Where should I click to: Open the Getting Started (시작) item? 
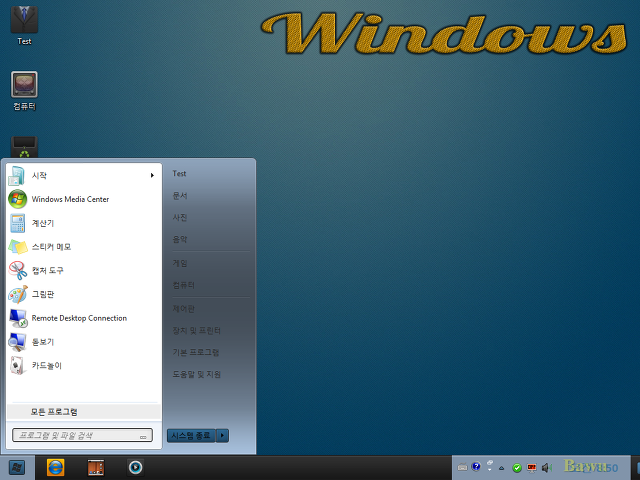[x=84, y=176]
